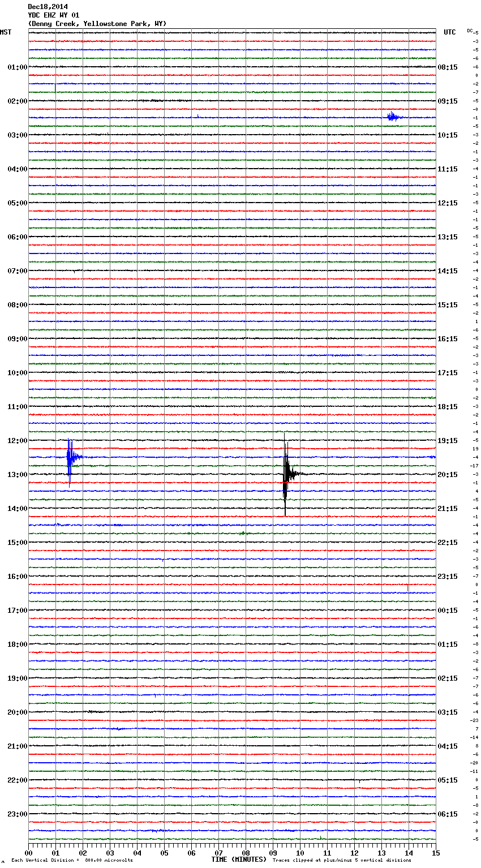Viewport: 481px width, 868px height.
Task: Select the 16:00 MST time label
Action: click(x=17, y=576)
